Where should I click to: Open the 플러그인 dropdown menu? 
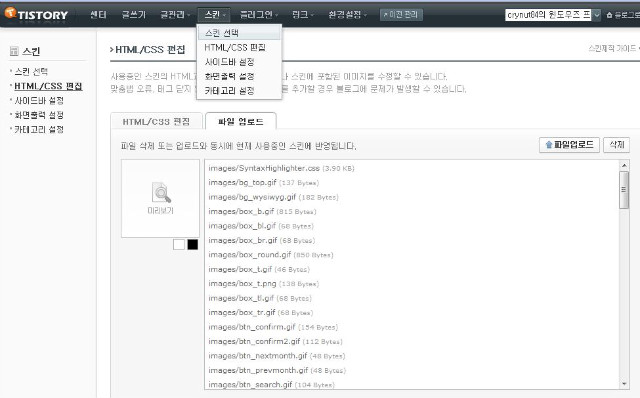tap(259, 15)
